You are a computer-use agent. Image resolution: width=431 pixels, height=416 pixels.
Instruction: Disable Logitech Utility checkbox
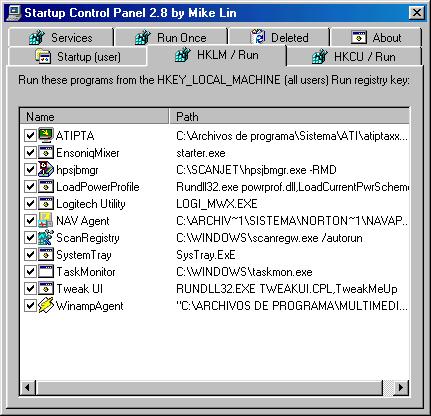pos(30,203)
